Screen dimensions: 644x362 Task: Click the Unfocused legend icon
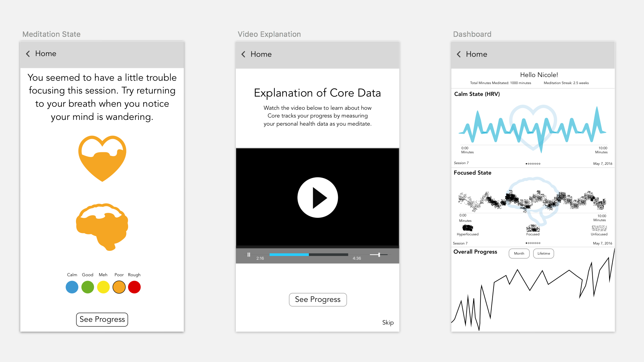click(599, 228)
